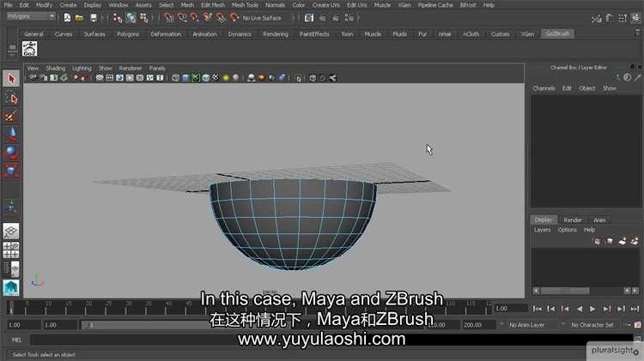The width and height of the screenshot is (644, 361).
Task: Activate the Move tool cone icon
Action: (x=11, y=135)
